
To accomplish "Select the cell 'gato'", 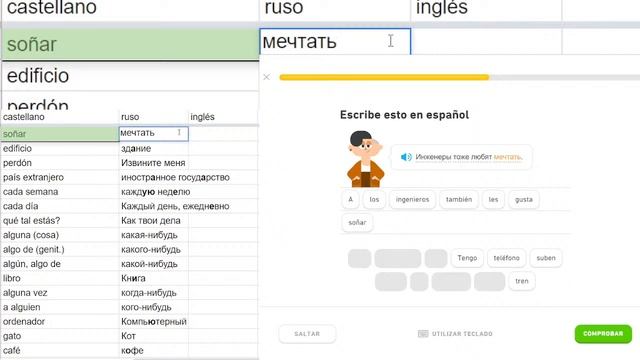I will [x=60, y=336].
